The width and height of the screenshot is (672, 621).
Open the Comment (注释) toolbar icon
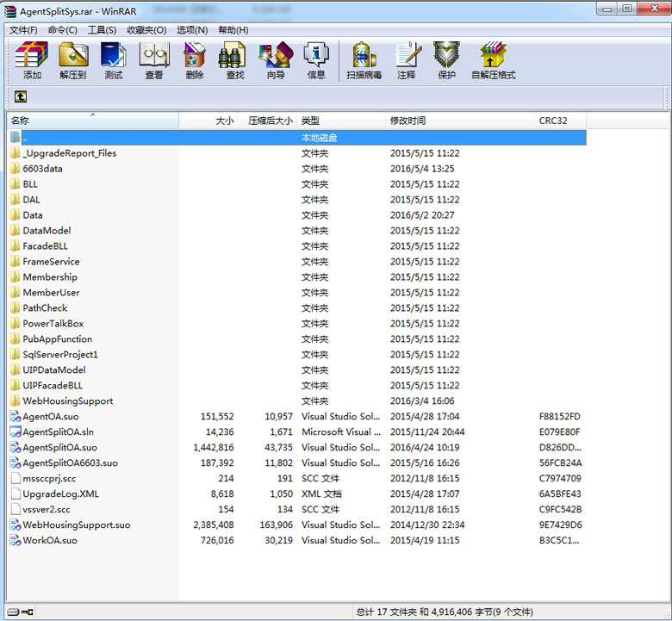coord(406,60)
